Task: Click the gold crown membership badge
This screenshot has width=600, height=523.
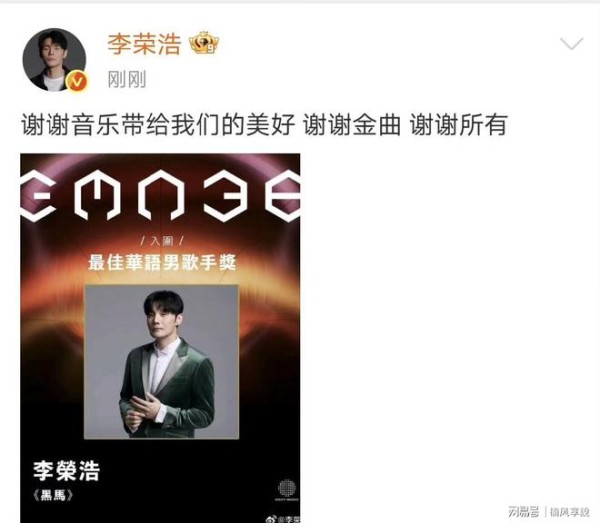Action: pyautogui.click(x=204, y=43)
